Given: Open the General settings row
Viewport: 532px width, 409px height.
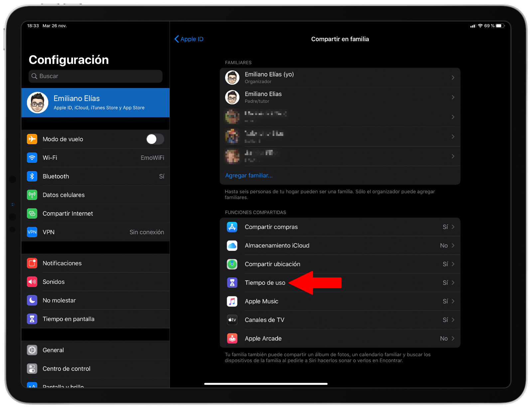Looking at the screenshot, I should pos(95,350).
